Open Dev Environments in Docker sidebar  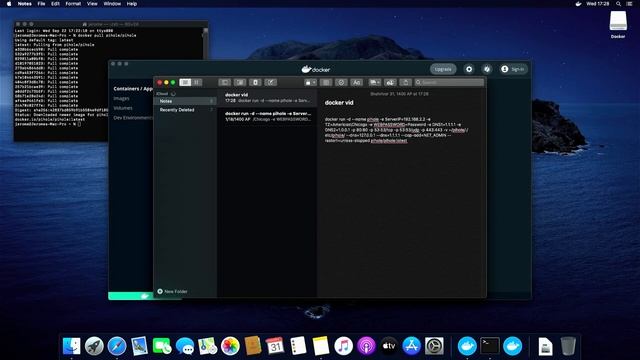tap(133, 118)
